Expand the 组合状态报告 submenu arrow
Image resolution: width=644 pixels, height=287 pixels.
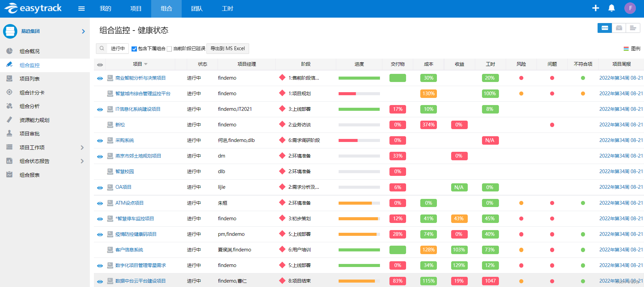(x=82, y=161)
